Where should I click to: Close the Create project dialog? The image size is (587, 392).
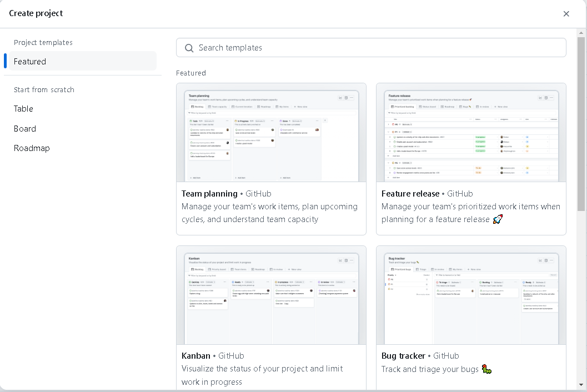click(x=566, y=14)
